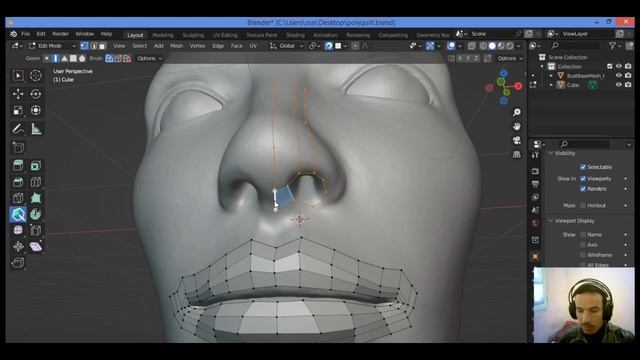
Task: Enable vertex select mode
Action: (x=84, y=46)
